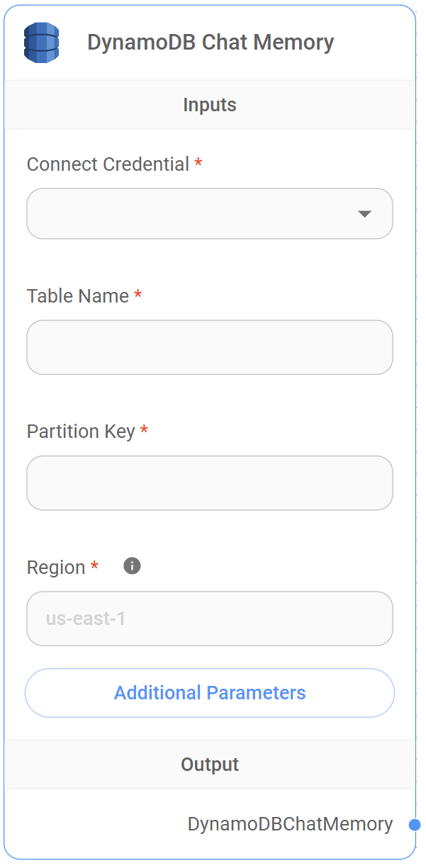Click the Region field showing us-east-1
Viewport: 426px width, 868px height.
(210, 619)
